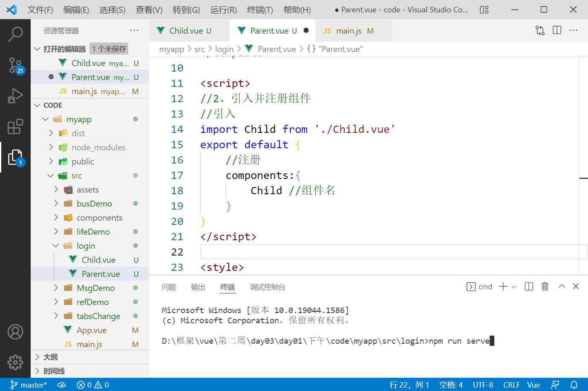Image resolution: width=588 pixels, height=391 pixels.
Task: Show errors and warnings count
Action: point(93,385)
